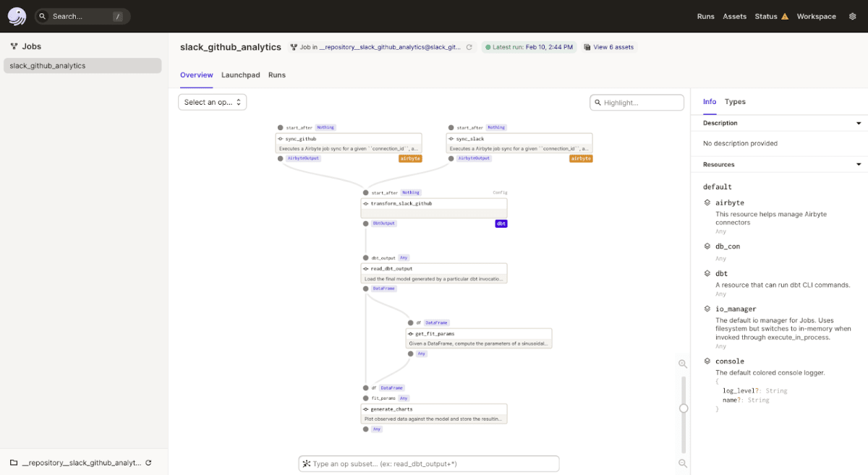Image resolution: width=868 pixels, height=475 pixels.
Task: Click Config label on transform_slack_github
Action: click(x=500, y=192)
